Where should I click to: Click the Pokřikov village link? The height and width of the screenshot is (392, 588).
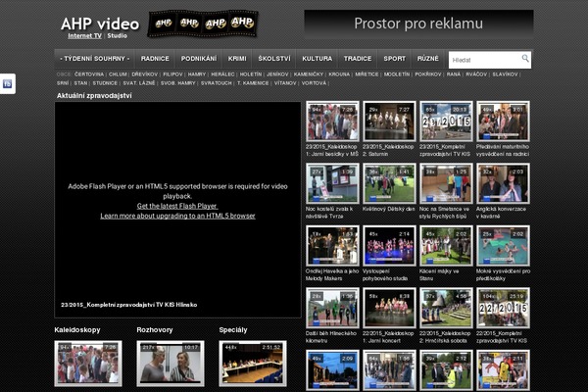click(x=428, y=74)
